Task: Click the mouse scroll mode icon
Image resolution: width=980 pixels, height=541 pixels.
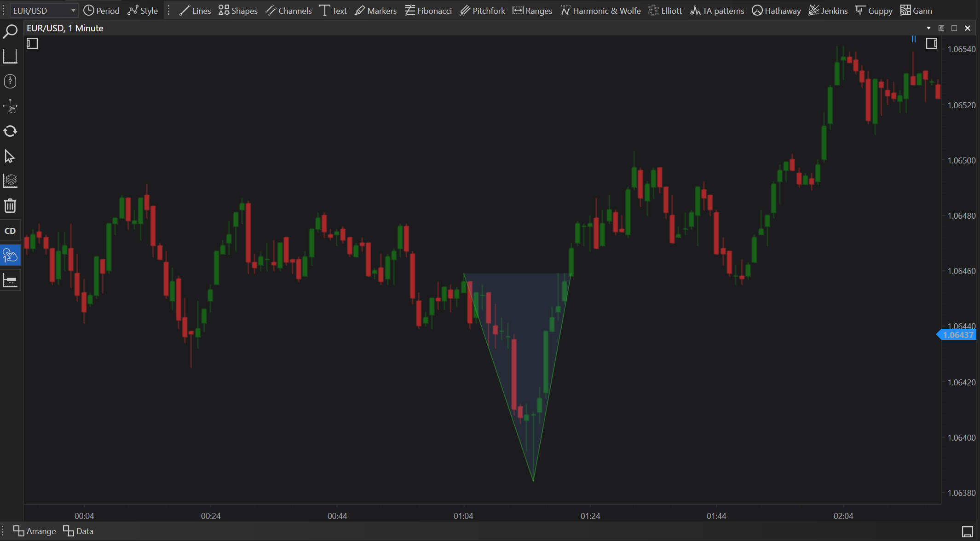Action: click(10, 81)
